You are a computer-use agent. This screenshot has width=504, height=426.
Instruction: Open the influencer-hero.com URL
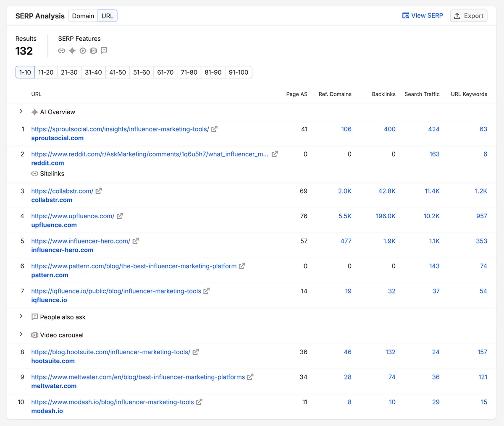point(81,241)
